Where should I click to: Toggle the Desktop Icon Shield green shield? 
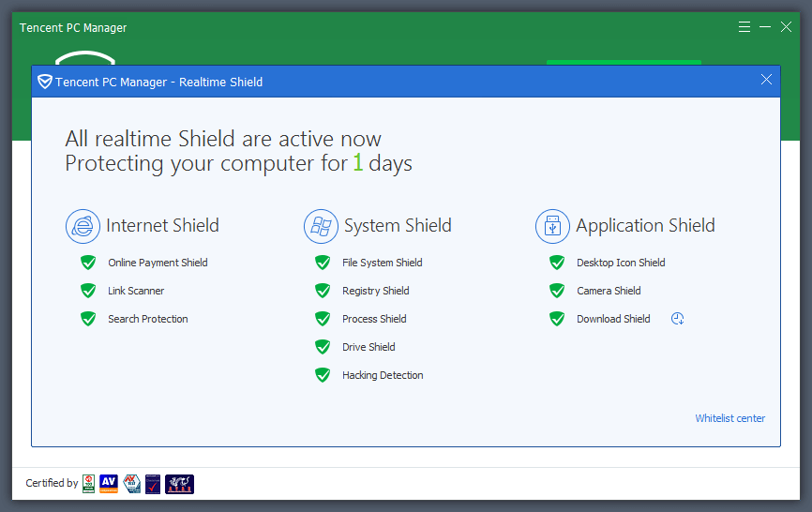[557, 263]
